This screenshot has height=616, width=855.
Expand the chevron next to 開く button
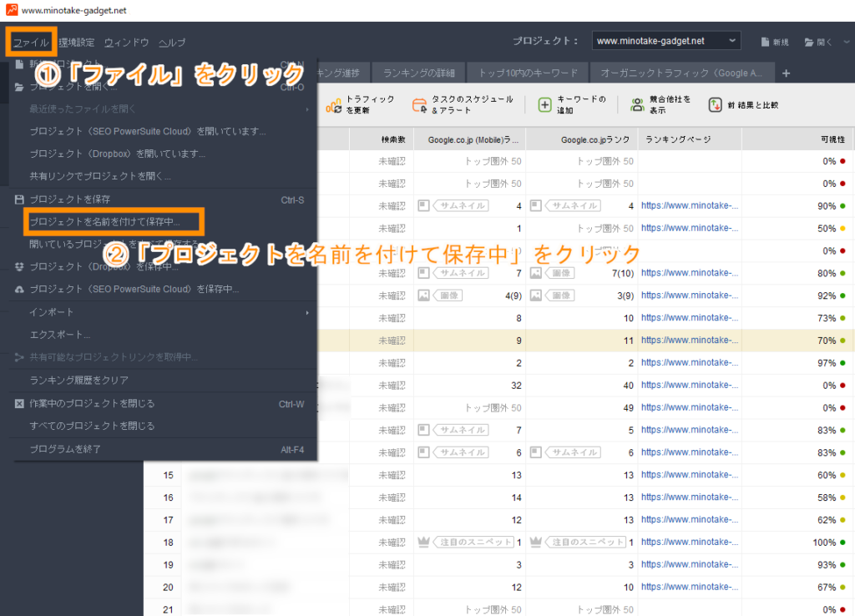point(847,42)
